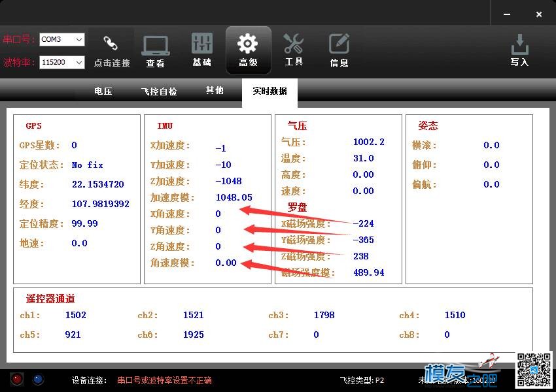This screenshot has height=392, width=556.
Task: Click the 偏航 value 0.0
Action: click(x=491, y=184)
